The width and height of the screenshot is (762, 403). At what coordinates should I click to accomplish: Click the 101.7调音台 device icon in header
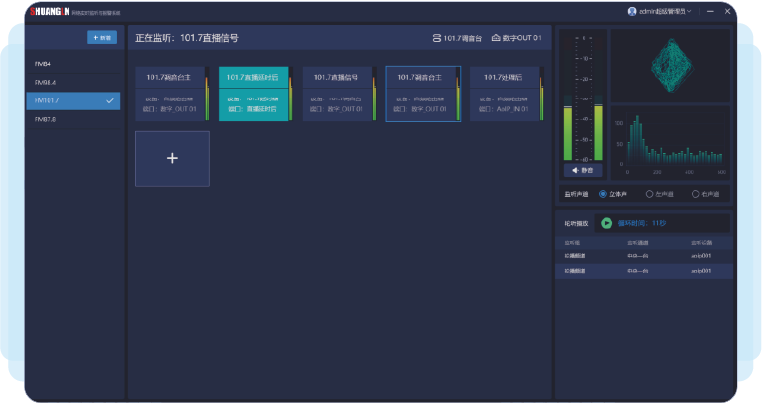[x=436, y=38]
